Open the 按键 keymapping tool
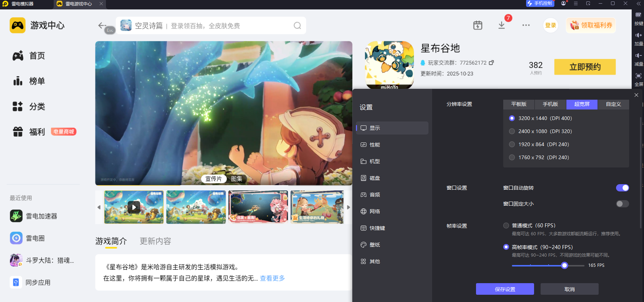The width and height of the screenshot is (644, 302). [639, 19]
